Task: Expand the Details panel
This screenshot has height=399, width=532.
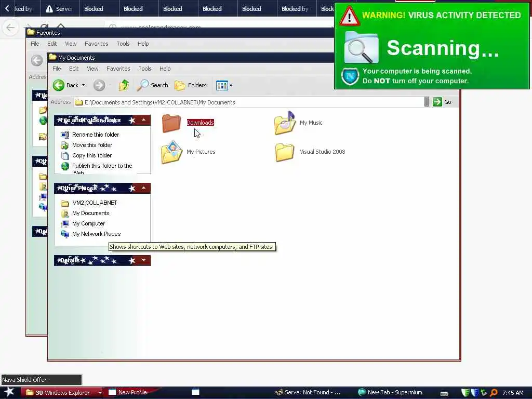Action: (x=143, y=260)
